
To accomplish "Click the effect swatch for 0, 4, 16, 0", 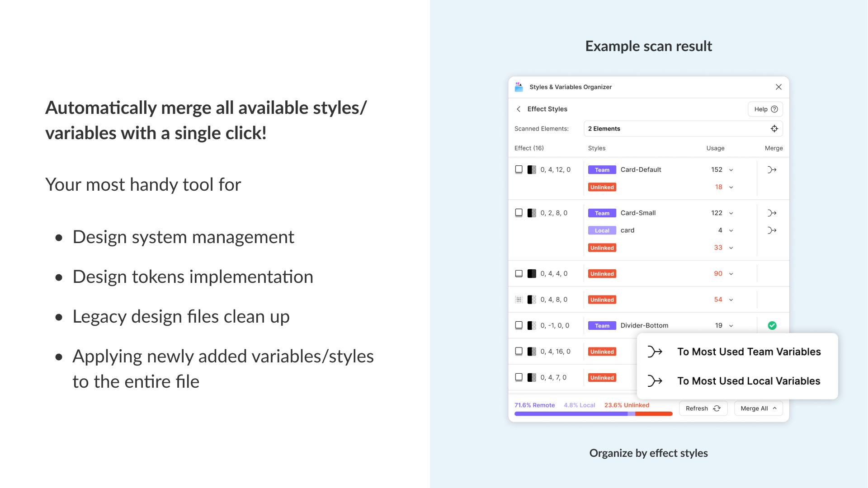I will pos(532,352).
